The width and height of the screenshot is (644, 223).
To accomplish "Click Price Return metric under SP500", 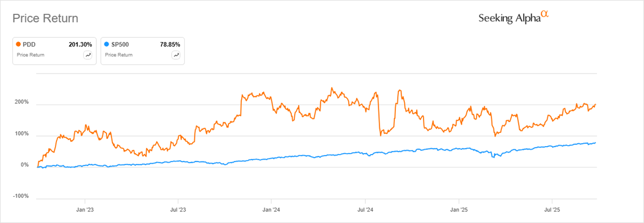I will 119,54.
